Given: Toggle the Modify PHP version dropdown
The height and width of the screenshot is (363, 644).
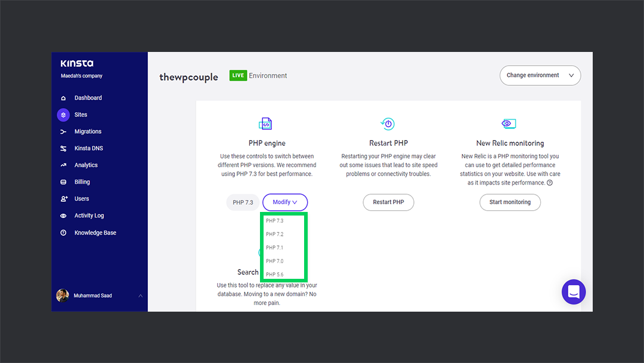Looking at the screenshot, I should 285,202.
